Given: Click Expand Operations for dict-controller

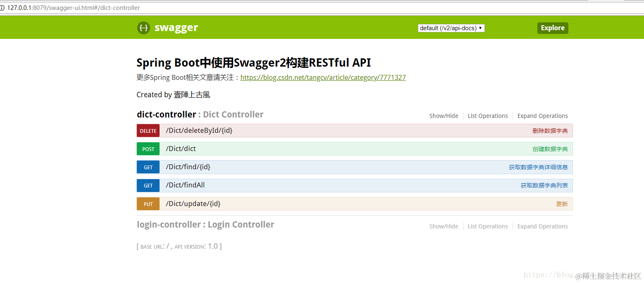Looking at the screenshot, I should coord(543,116).
